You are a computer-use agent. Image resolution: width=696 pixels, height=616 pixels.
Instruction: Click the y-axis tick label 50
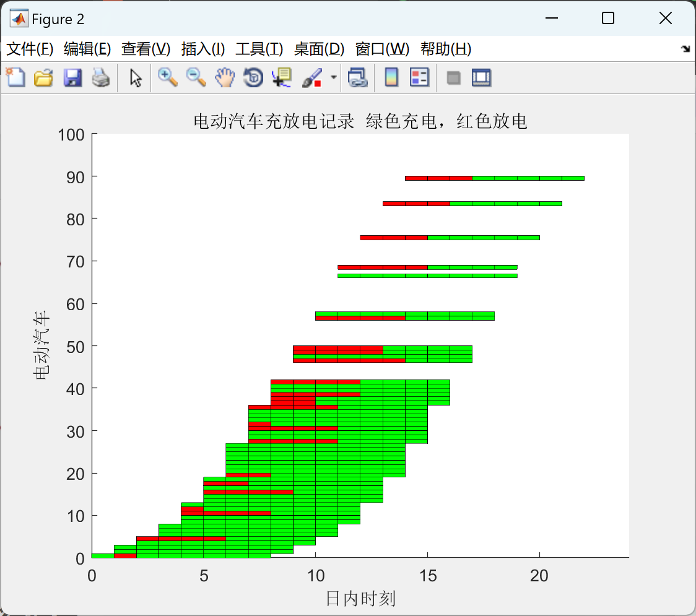click(76, 347)
